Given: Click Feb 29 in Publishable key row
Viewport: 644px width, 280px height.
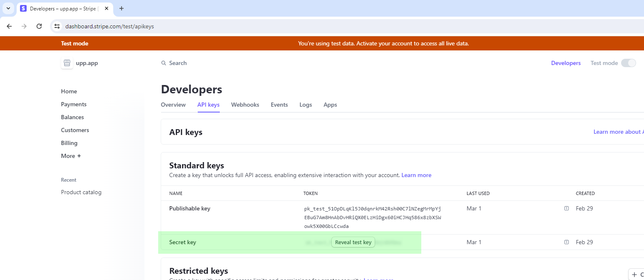Looking at the screenshot, I should click(584, 208).
